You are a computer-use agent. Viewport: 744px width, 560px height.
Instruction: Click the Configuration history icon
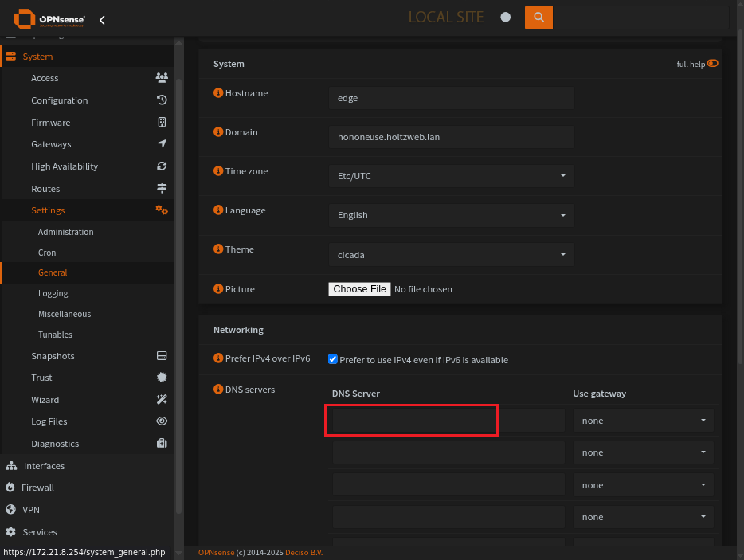[162, 100]
